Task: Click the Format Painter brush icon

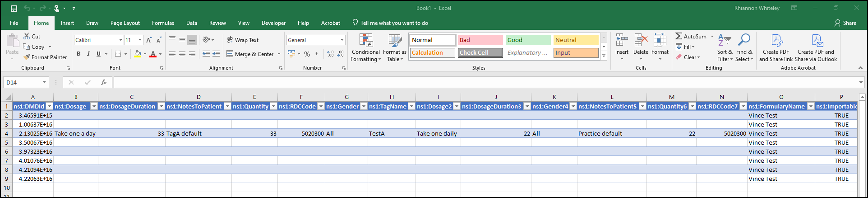Action: click(x=27, y=57)
